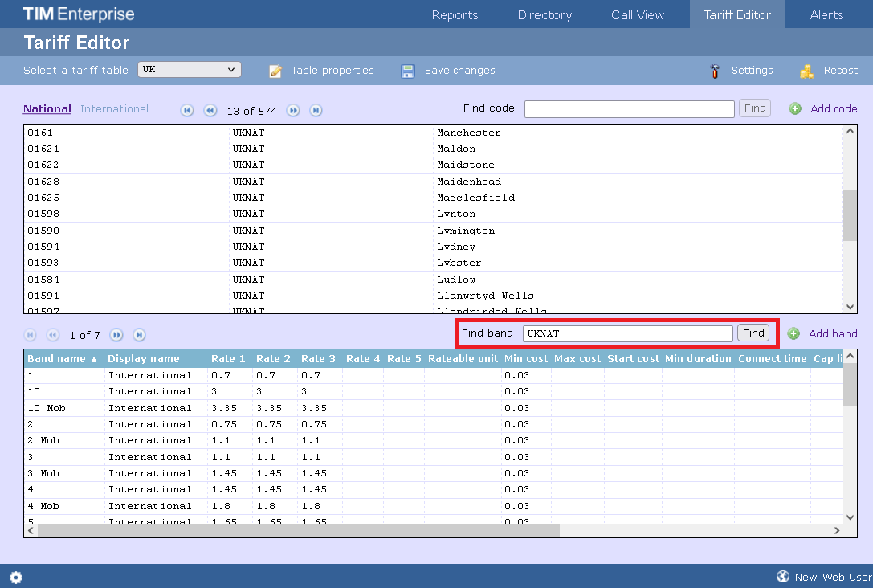Click the Find button next to Find code

[x=754, y=108]
